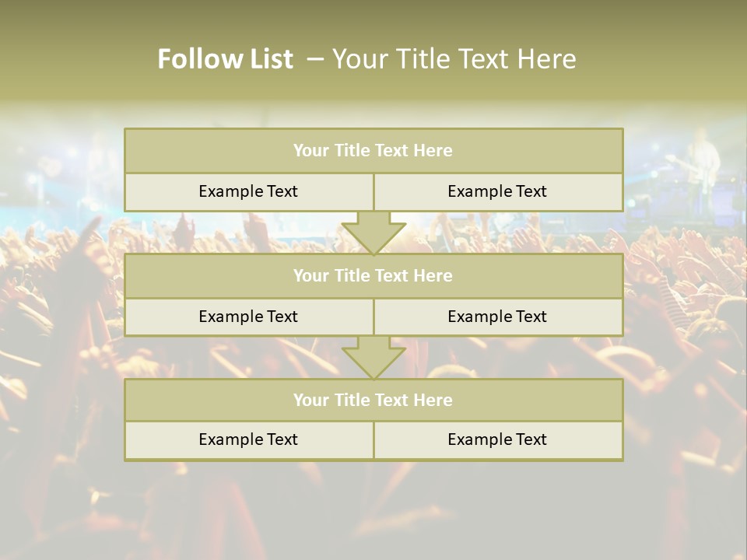Select the bold "Follow List" words in heading
The width and height of the screenshot is (747, 560).
(226, 59)
